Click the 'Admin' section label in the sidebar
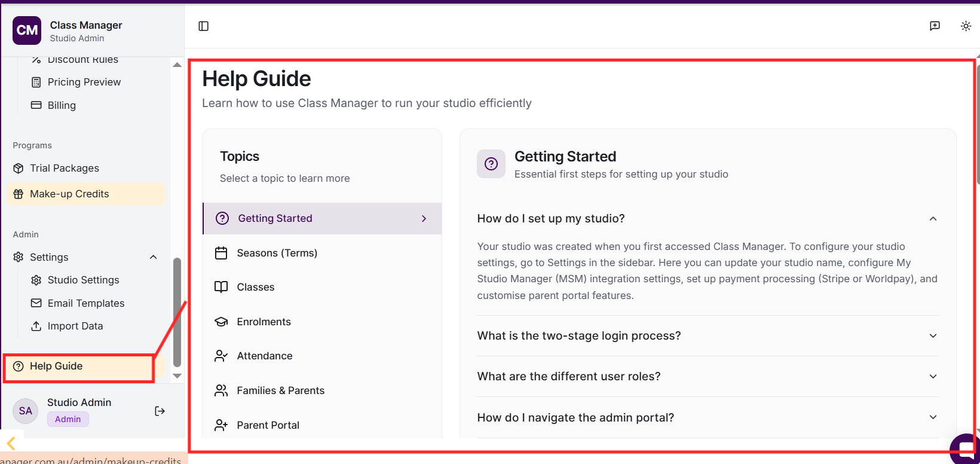The image size is (980, 464). [x=26, y=235]
